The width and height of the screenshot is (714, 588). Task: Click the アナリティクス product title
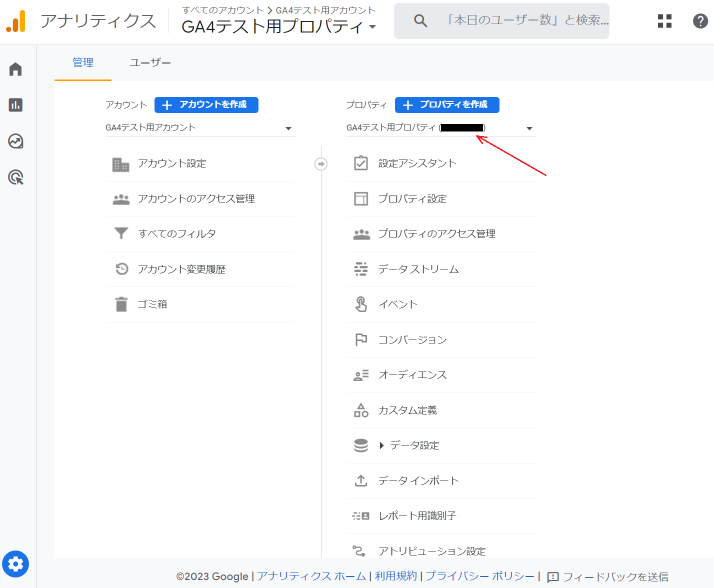click(x=98, y=21)
